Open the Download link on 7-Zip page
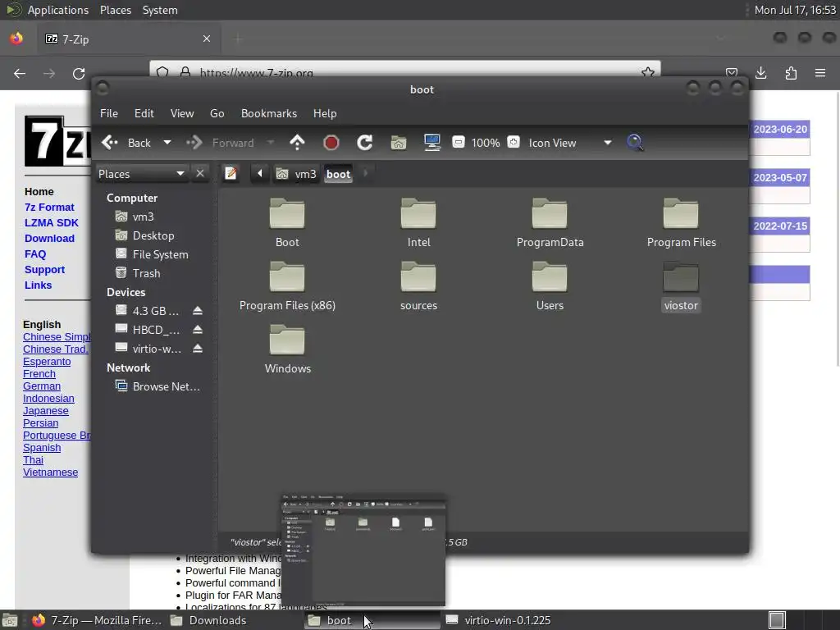Screen dimensions: 840x630 pyautogui.click(x=49, y=239)
